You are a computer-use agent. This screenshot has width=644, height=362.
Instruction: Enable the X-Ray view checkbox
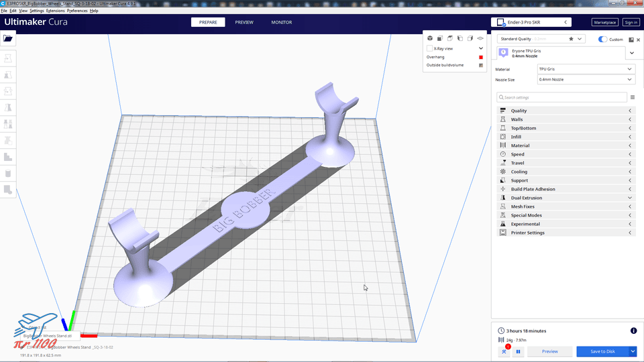pyautogui.click(x=429, y=48)
